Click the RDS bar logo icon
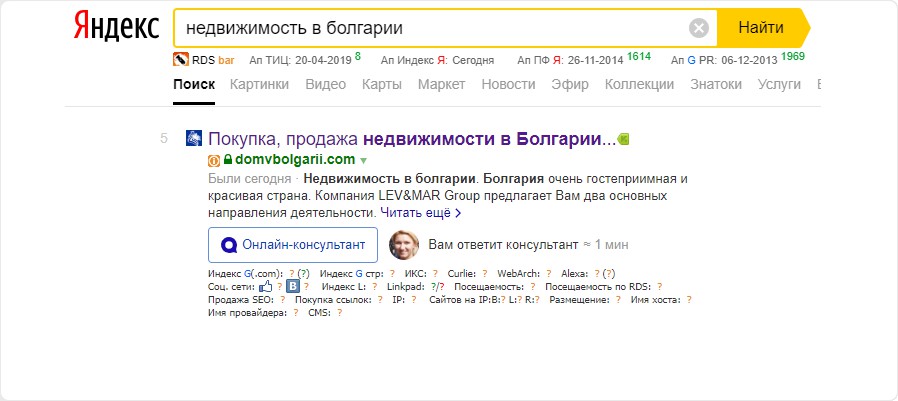 pos(181,59)
